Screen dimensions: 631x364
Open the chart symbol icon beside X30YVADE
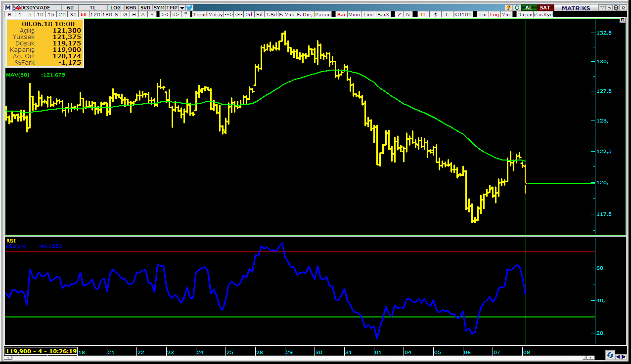tap(17, 8)
